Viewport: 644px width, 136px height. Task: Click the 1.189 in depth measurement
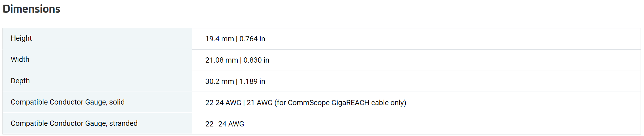pos(252,81)
